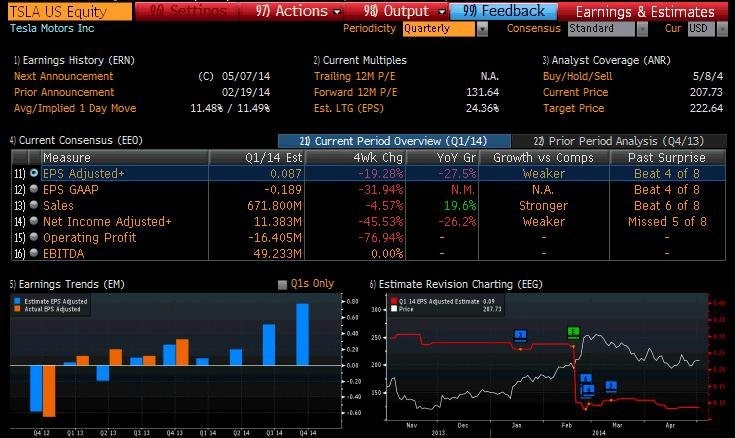The height and width of the screenshot is (438, 735).
Task: Click the 99) Feedback button
Action: pos(504,11)
